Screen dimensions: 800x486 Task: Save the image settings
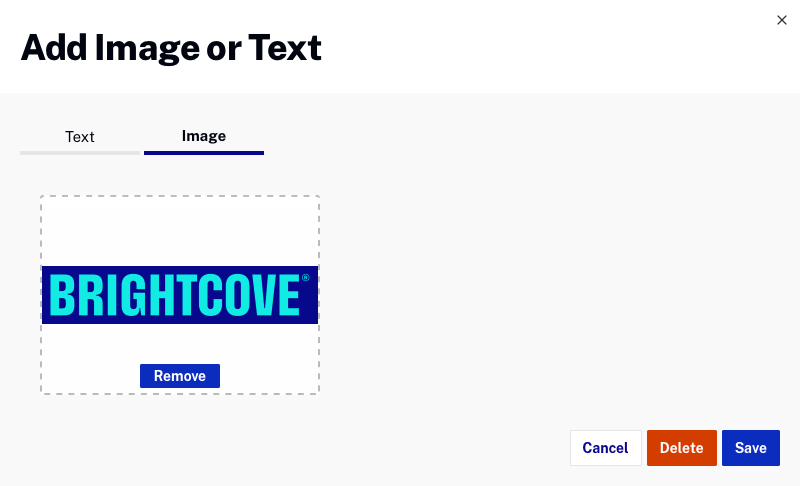751,448
